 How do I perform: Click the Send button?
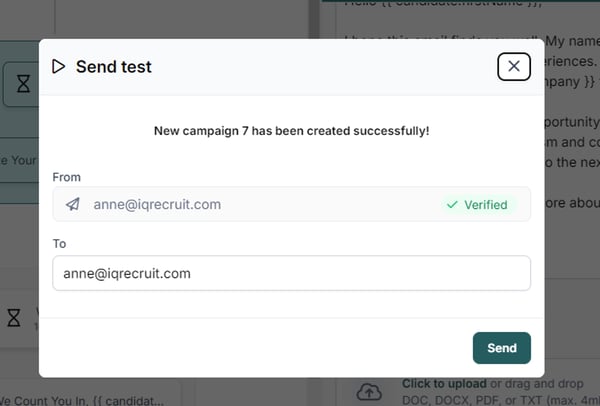[501, 348]
